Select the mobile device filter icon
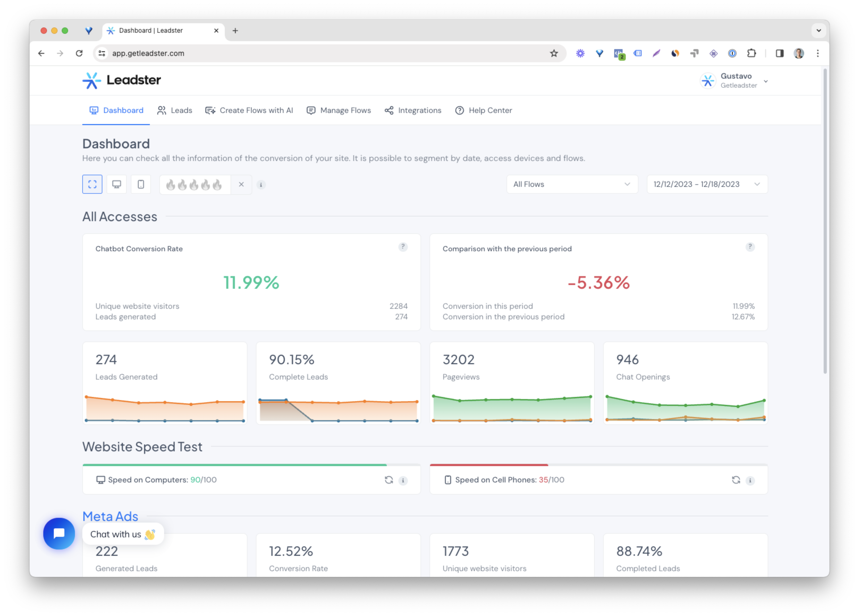This screenshot has width=859, height=616. tap(141, 184)
